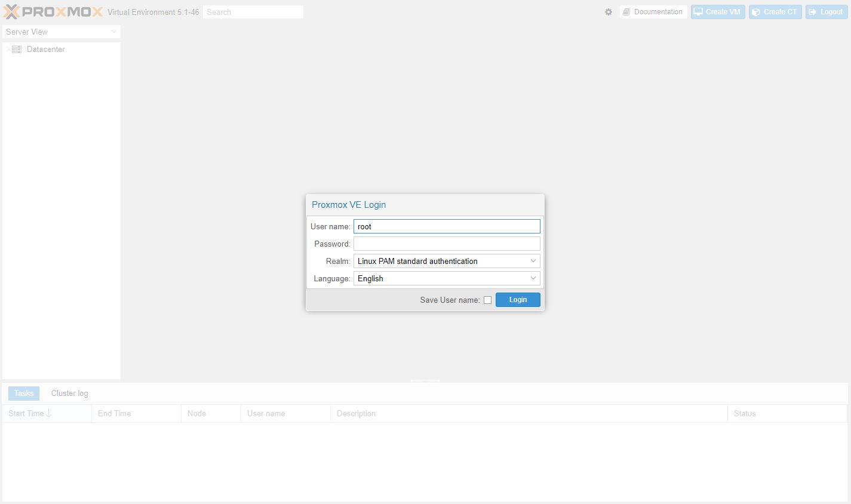The width and height of the screenshot is (851, 504).
Task: Sort by the End Time column
Action: coord(137,413)
